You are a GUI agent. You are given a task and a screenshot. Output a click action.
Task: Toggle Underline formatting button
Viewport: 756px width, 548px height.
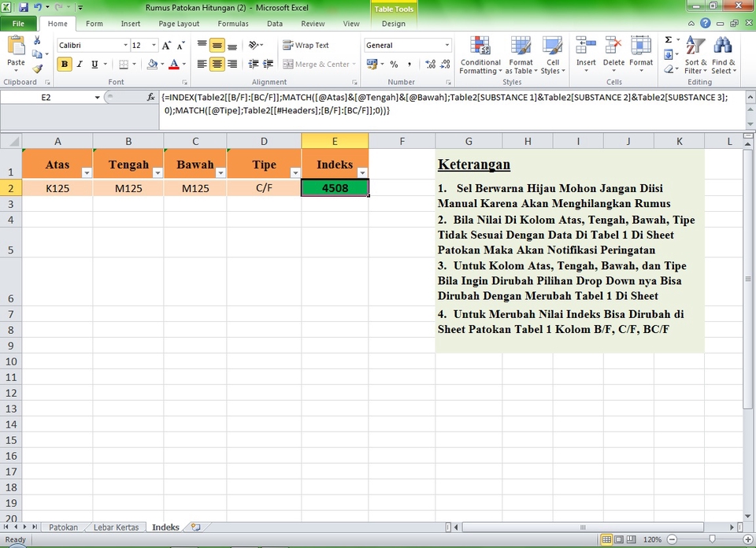pyautogui.click(x=94, y=64)
